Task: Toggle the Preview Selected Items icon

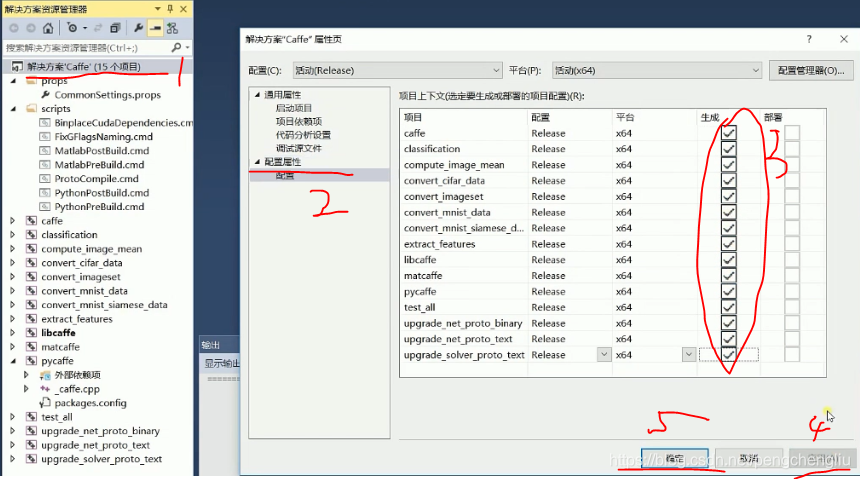Action: [155, 28]
